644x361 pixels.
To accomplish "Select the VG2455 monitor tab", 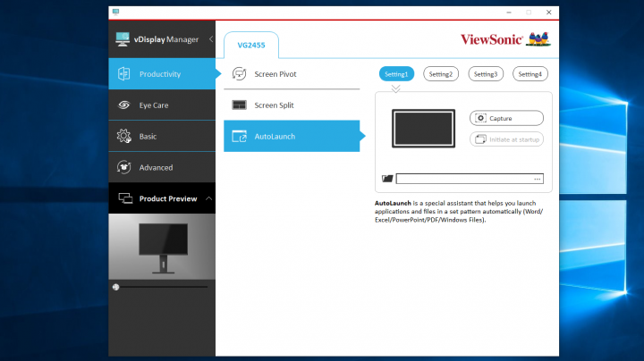I will point(251,45).
